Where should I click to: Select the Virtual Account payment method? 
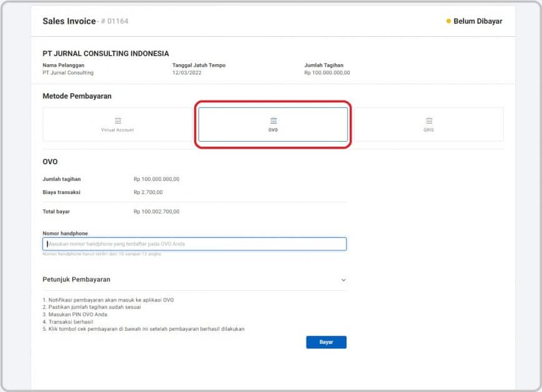(x=117, y=124)
